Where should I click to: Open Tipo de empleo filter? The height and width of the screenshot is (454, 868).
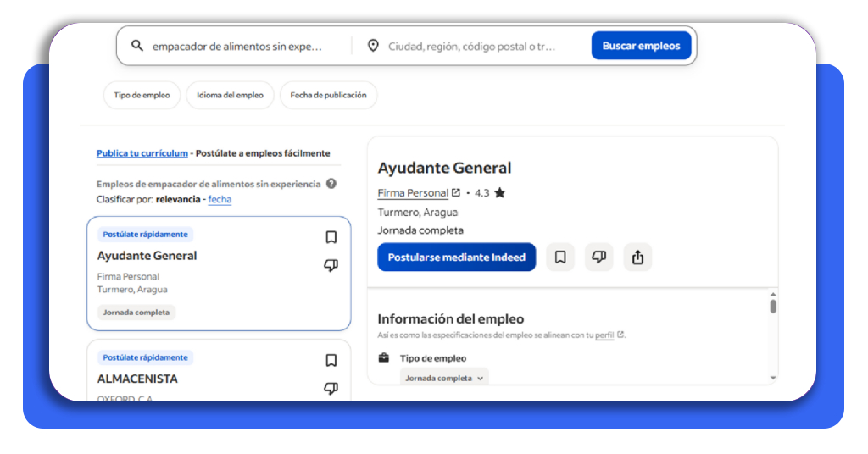click(x=142, y=95)
